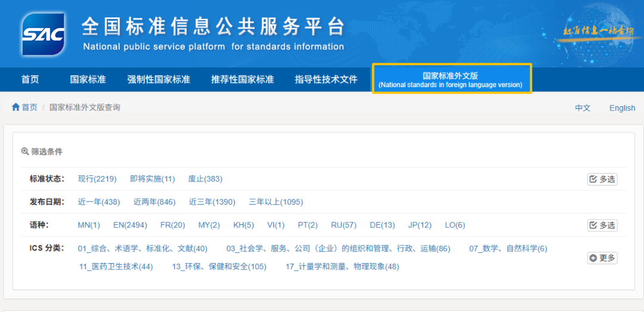Toggle 多选 for 标准状态 row
The width and height of the screenshot is (644, 312).
[602, 179]
